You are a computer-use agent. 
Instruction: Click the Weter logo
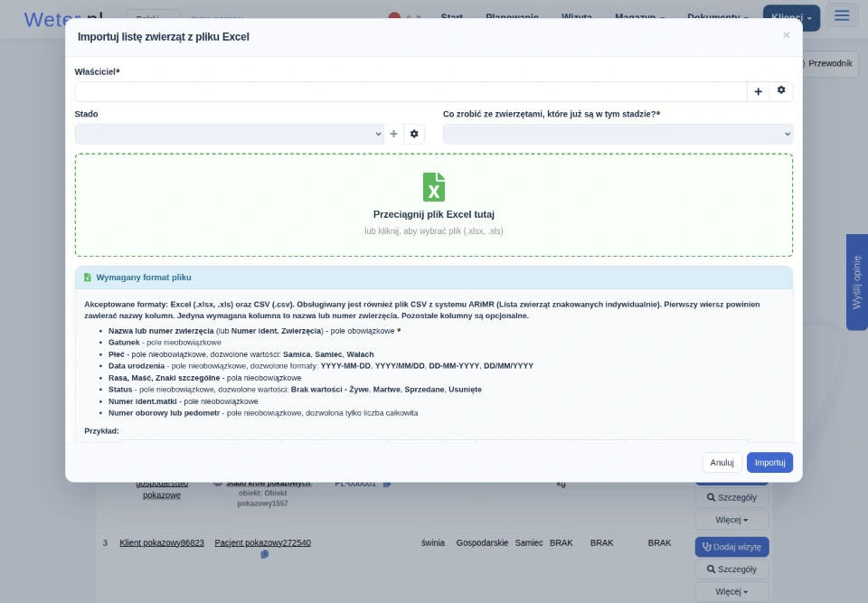(63, 20)
